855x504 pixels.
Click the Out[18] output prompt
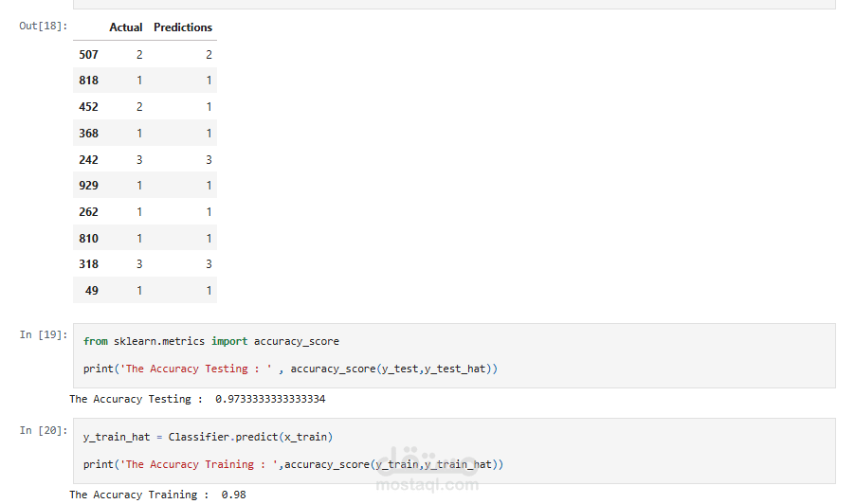tap(44, 26)
